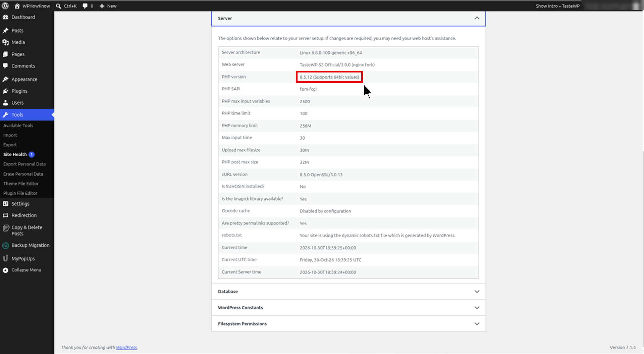Click the Ctrl+K search shortcut label
This screenshot has width=644, height=354.
pyautogui.click(x=70, y=6)
